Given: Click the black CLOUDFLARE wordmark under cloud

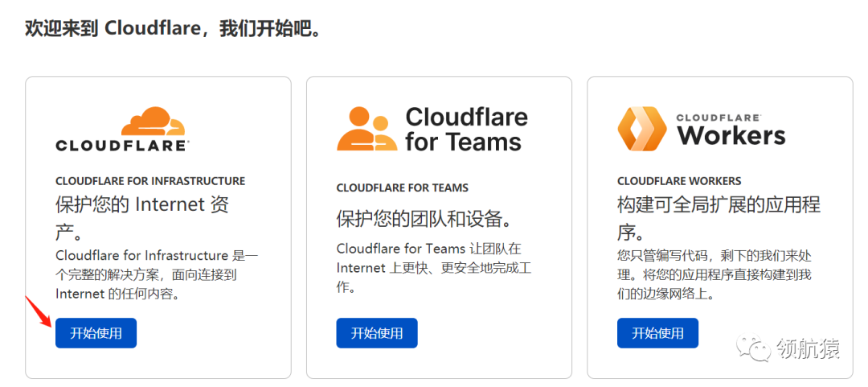Looking at the screenshot, I should coord(122,146).
